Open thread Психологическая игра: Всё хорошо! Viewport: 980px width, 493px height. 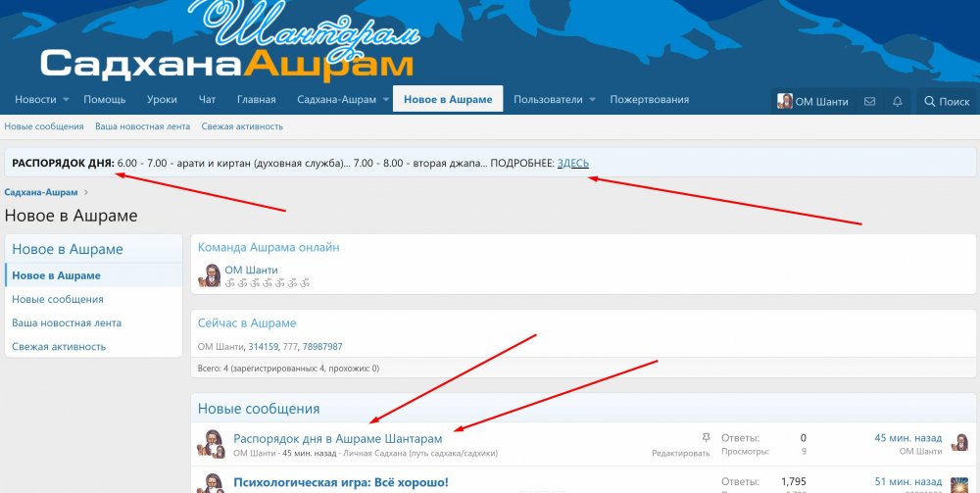tap(341, 482)
